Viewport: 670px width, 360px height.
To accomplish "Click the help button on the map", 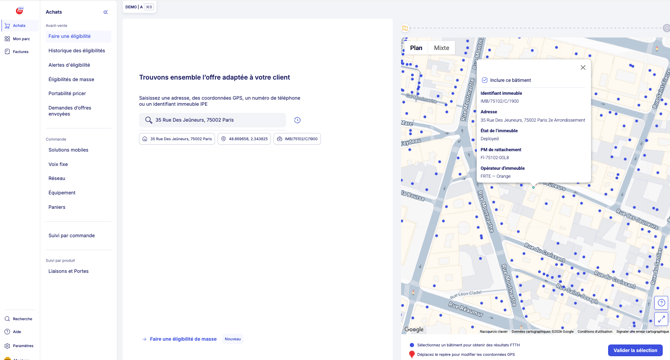I will [661, 303].
